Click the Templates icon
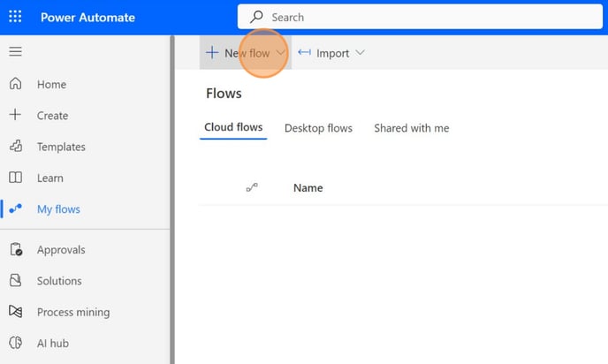Viewport: 608px width, 364px height. pos(16,146)
